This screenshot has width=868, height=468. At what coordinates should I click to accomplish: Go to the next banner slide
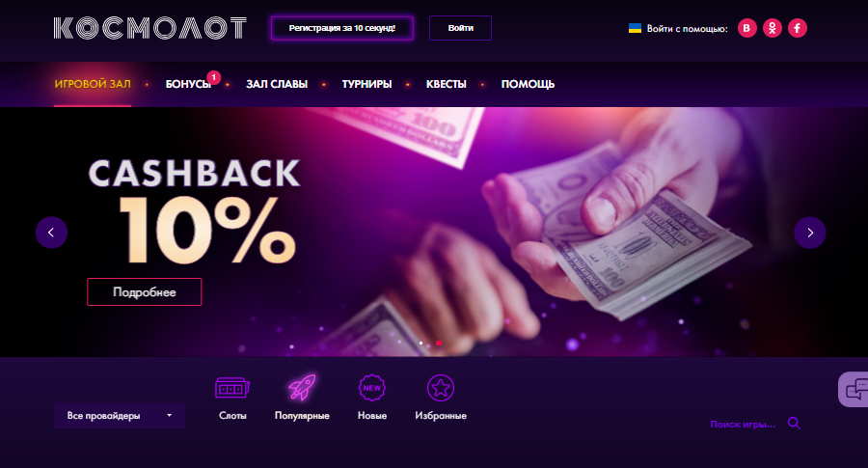[x=810, y=233]
